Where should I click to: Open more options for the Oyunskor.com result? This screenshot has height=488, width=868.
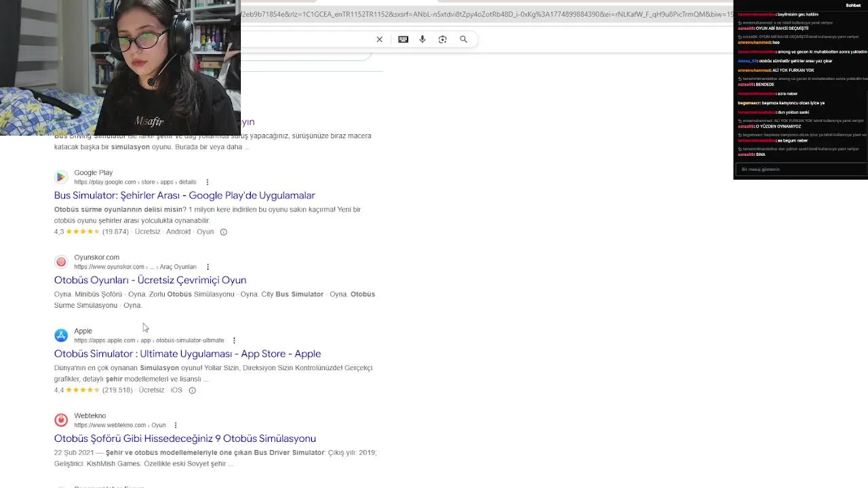tap(208, 267)
